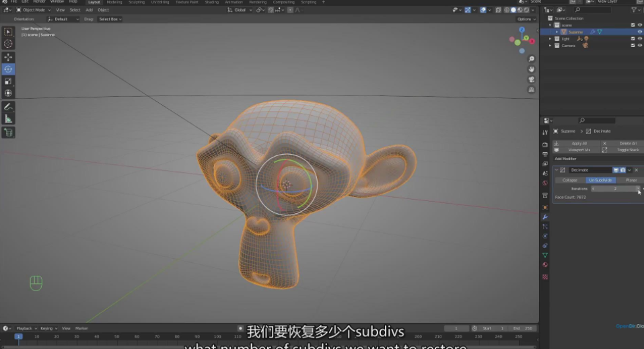
Task: Uncheck the light collection checkbox
Action: click(x=633, y=38)
